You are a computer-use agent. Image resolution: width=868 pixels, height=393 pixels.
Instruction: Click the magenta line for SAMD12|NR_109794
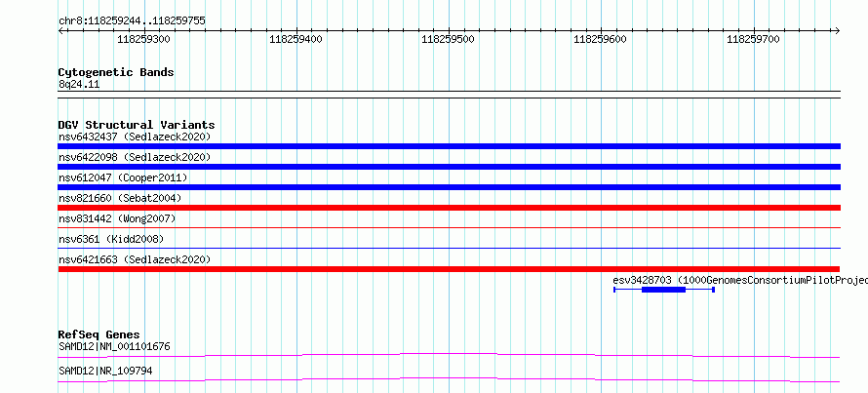click(x=449, y=379)
